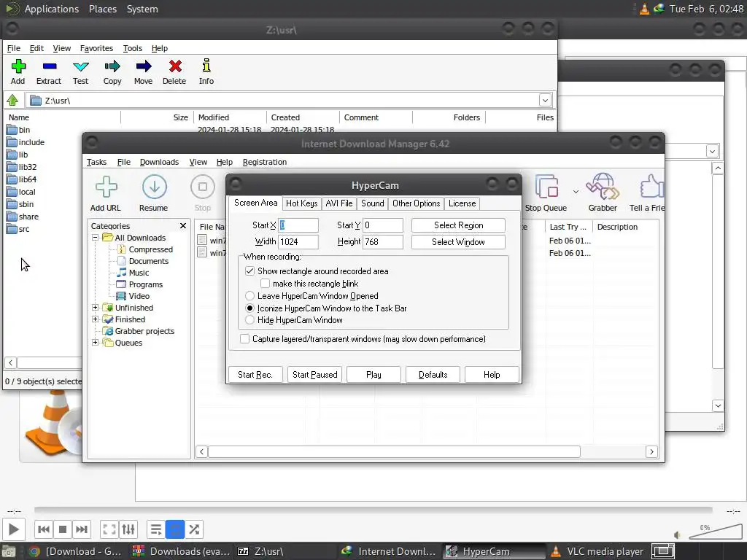
Task: Select Leave HyperCam Window Opened
Action: tap(249, 296)
